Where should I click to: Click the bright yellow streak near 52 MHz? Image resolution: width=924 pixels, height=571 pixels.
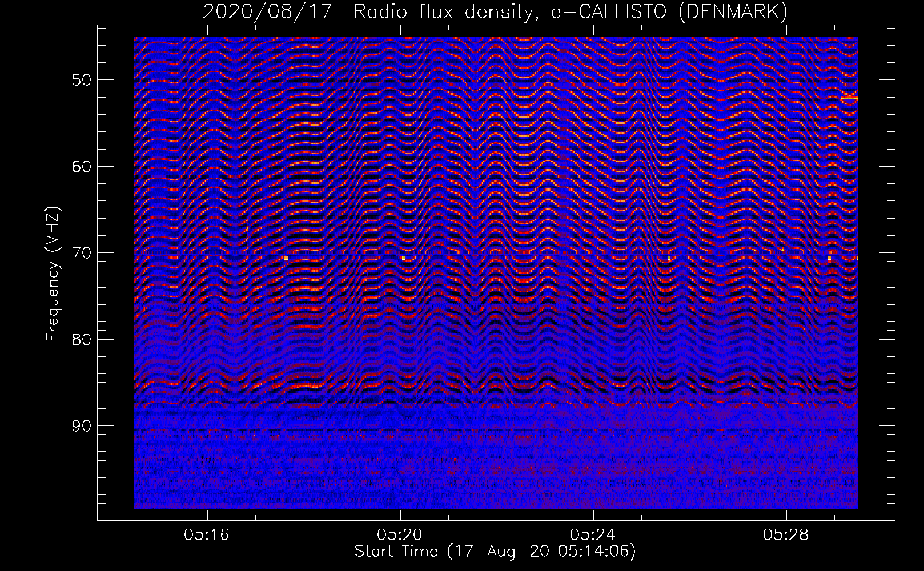click(849, 98)
